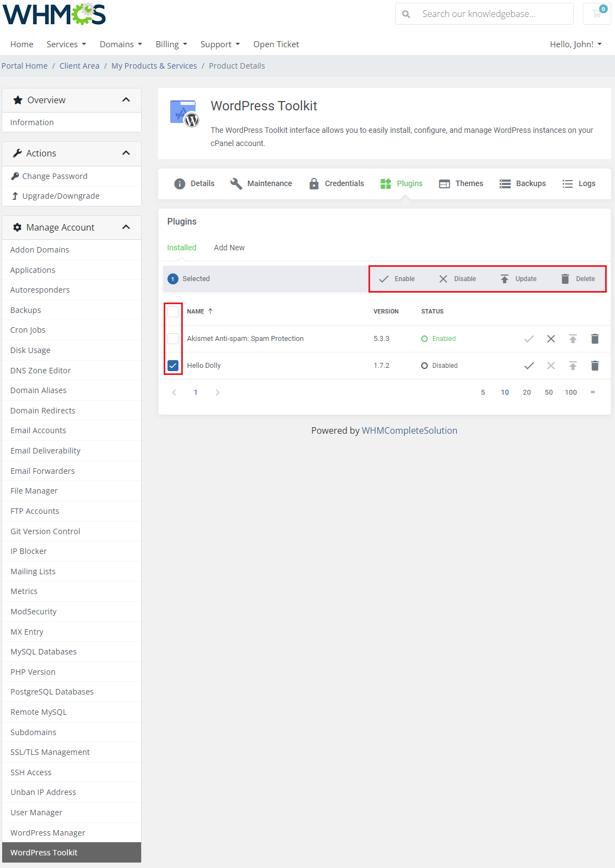Select the Installed plugins subtab
Viewport: 615px width, 868px height.
(x=182, y=248)
